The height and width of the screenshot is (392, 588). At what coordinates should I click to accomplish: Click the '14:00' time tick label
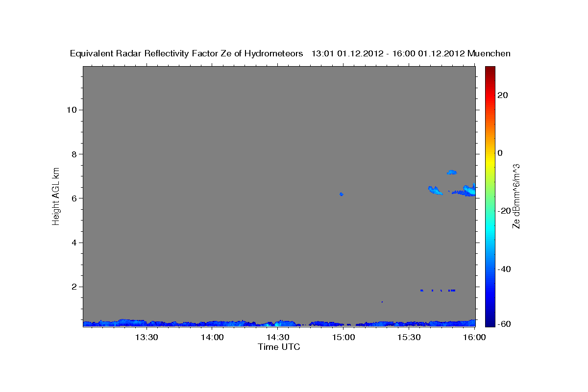(x=212, y=337)
